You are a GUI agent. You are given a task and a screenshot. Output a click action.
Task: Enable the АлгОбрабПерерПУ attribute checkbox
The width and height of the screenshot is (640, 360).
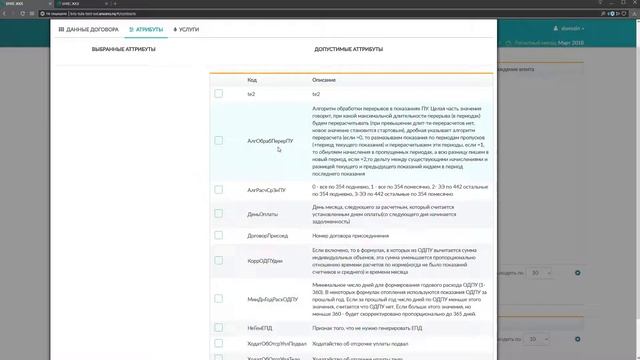click(219, 140)
